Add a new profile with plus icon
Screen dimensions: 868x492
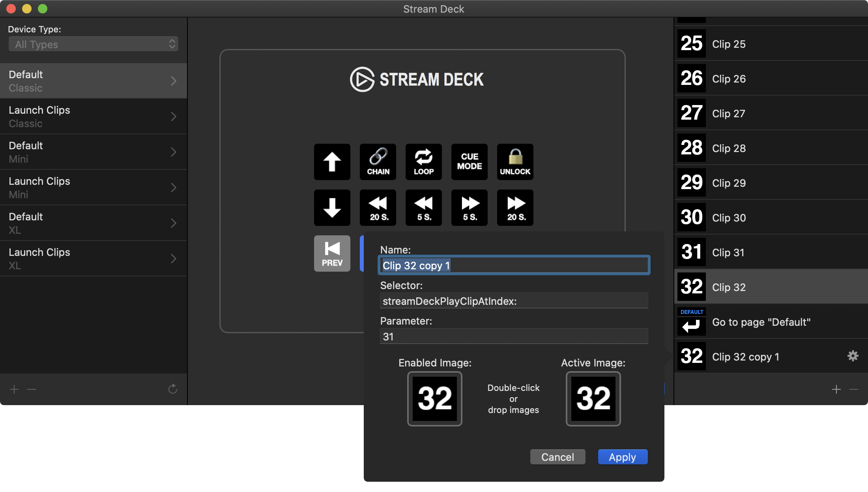[14, 389]
